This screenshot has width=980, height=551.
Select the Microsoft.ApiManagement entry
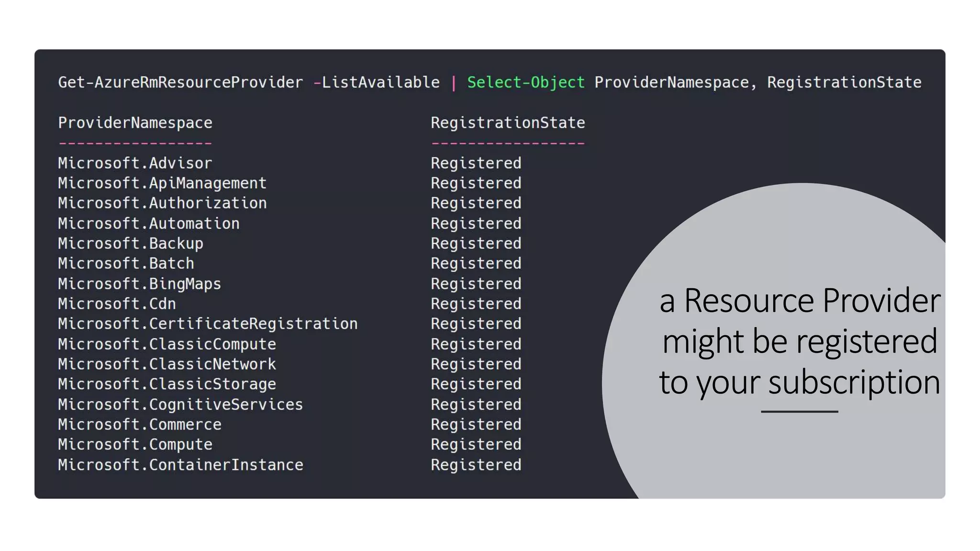(x=162, y=183)
